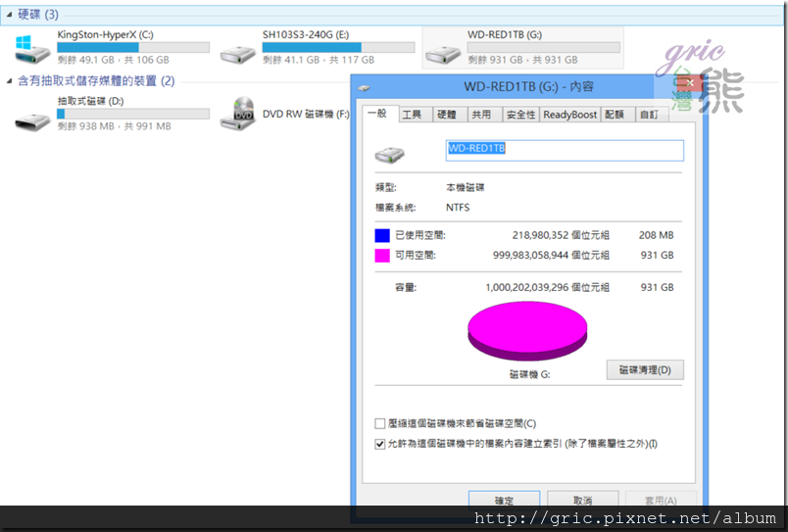Click the disk icon beside the name field
788x532 pixels.
click(389, 155)
